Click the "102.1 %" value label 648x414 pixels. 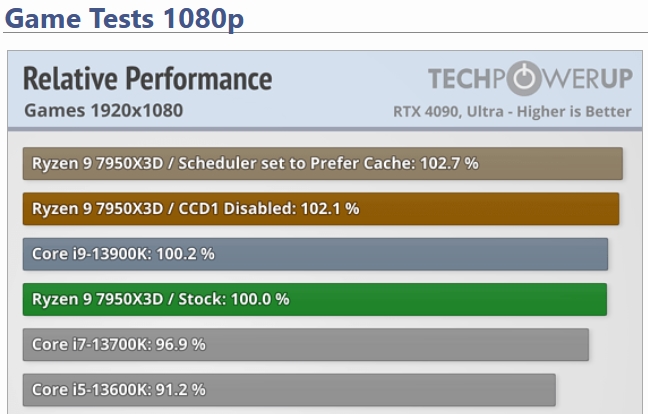click(328, 209)
